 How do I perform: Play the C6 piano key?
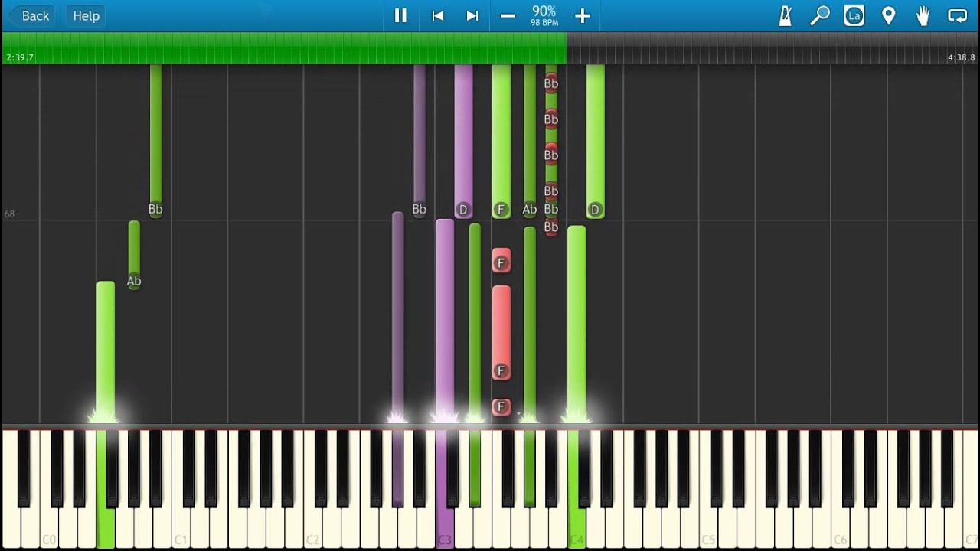840,528
